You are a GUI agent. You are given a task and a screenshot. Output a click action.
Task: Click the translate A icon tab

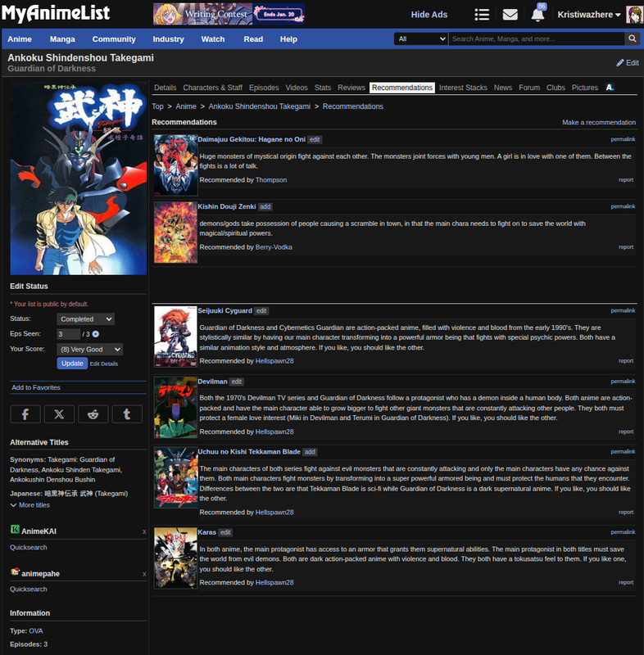[x=610, y=88]
